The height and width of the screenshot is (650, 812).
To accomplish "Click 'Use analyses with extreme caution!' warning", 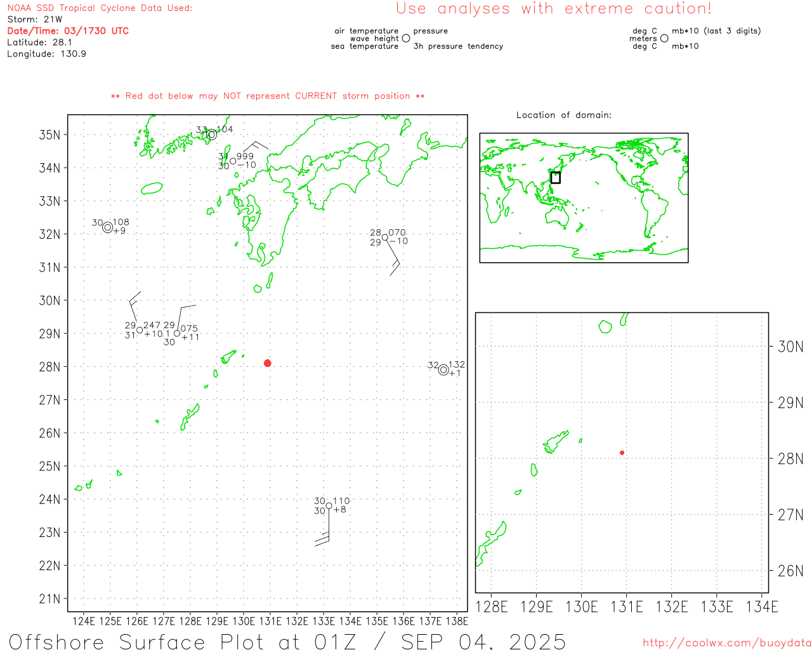I will click(x=554, y=9).
